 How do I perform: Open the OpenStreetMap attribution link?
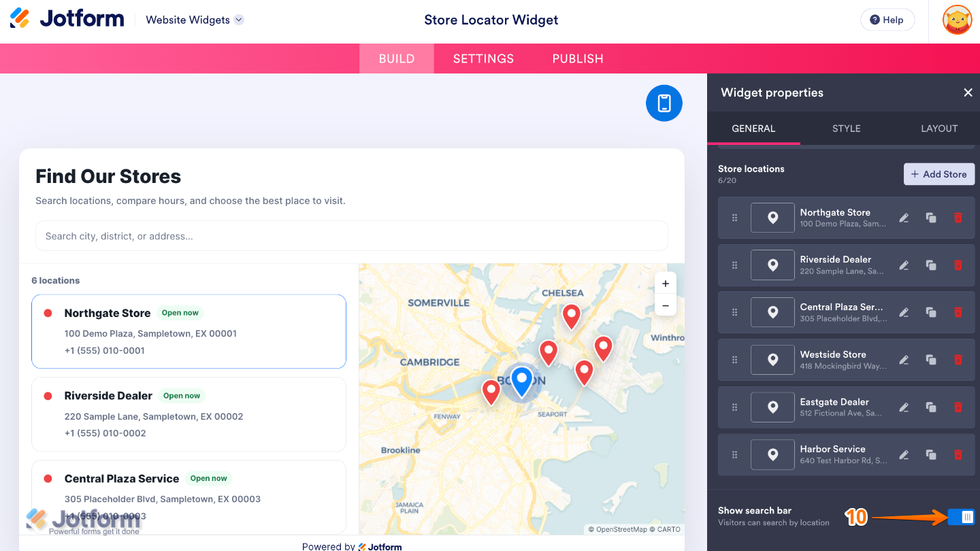tap(622, 529)
